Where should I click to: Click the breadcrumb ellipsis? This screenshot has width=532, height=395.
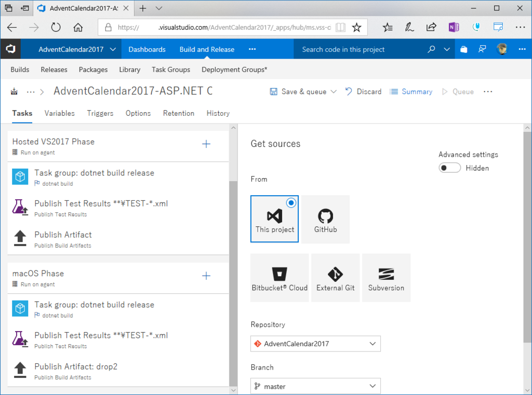click(x=31, y=92)
